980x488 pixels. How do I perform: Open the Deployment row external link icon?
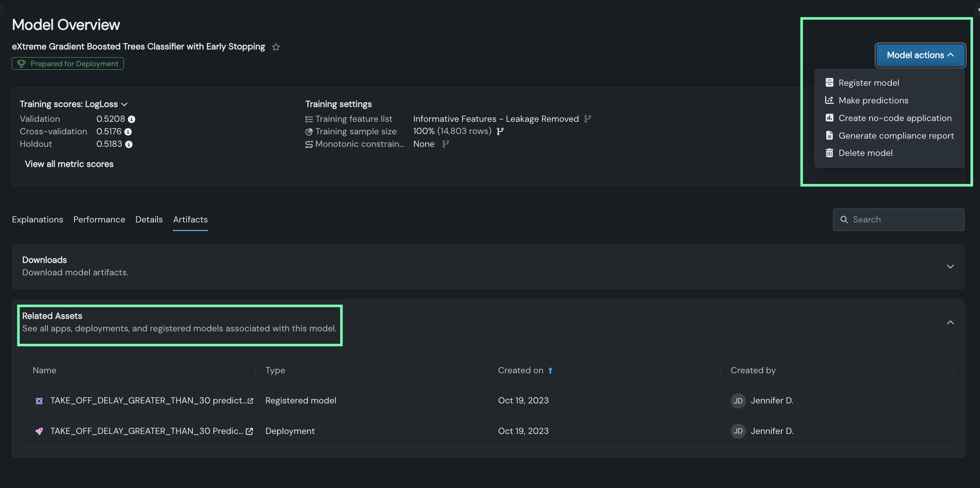[x=249, y=431]
